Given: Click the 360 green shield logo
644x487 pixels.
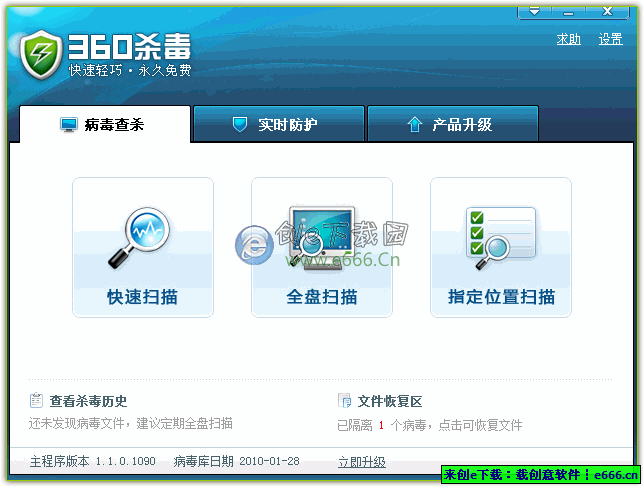Looking at the screenshot, I should click(x=41, y=52).
